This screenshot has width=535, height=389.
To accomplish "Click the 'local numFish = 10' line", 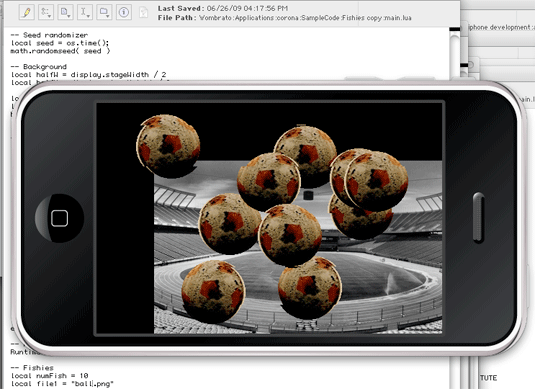I will (49, 375).
